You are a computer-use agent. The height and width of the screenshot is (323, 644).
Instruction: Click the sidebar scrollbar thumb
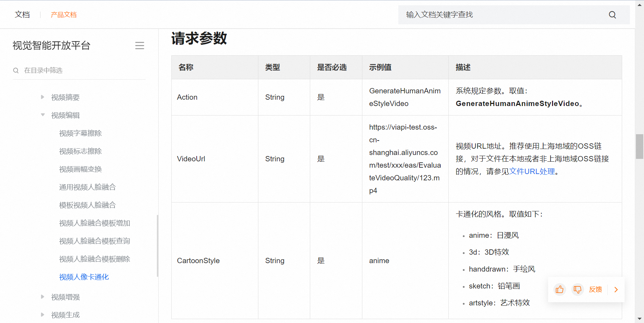[x=158, y=246]
